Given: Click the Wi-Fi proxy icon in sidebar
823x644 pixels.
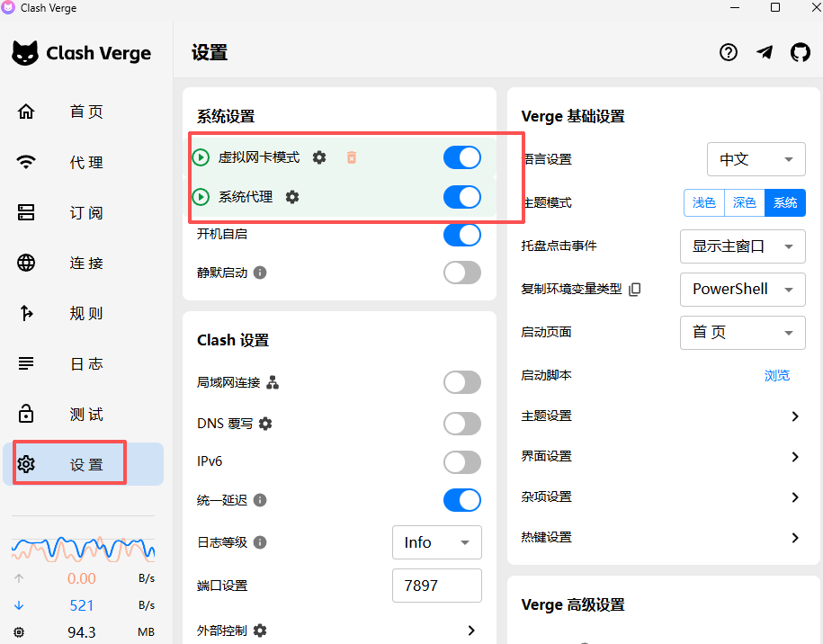Looking at the screenshot, I should point(26,162).
